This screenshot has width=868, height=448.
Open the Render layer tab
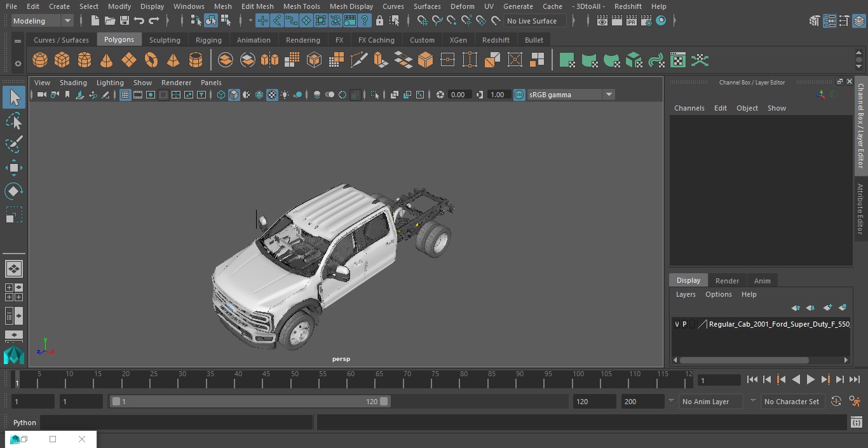727,280
